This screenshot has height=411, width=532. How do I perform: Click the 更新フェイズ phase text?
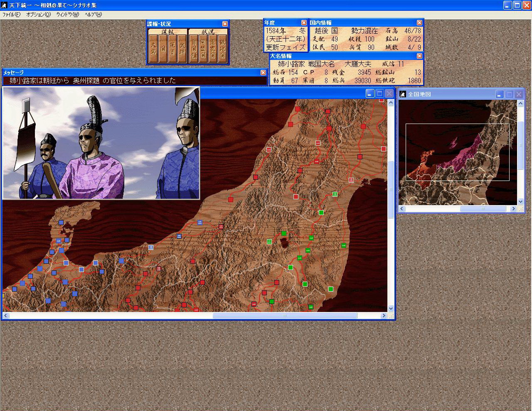click(x=286, y=47)
